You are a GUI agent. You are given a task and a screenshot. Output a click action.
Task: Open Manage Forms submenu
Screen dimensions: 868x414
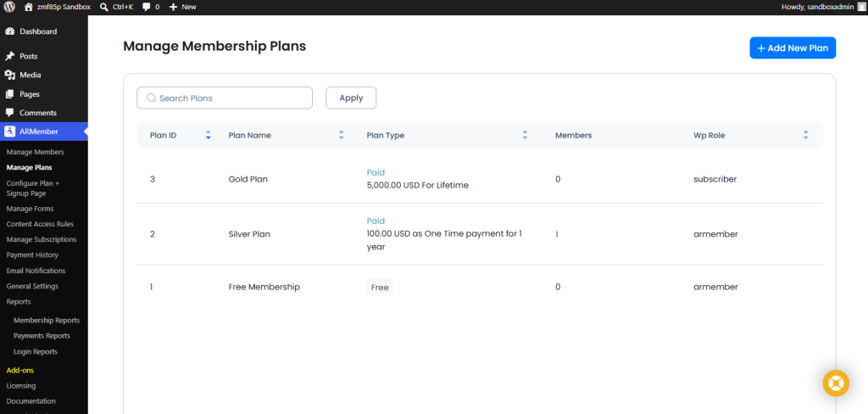[30, 209]
